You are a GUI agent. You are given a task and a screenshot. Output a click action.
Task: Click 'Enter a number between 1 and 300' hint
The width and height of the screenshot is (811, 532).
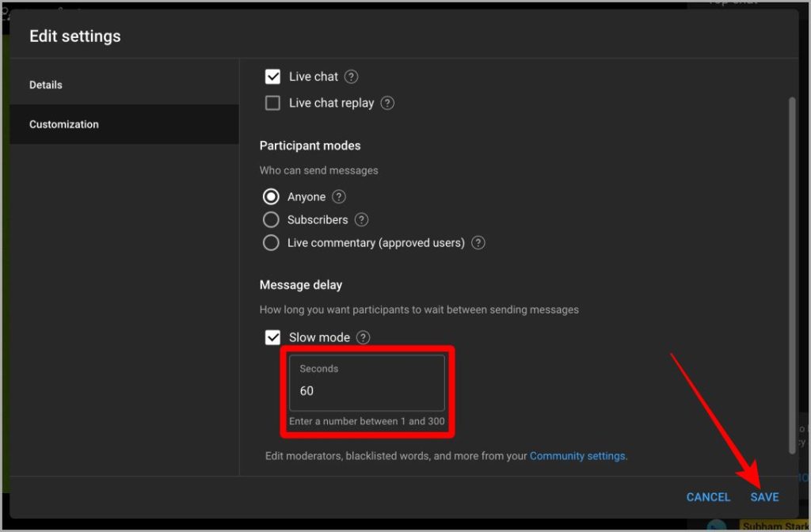pos(367,421)
